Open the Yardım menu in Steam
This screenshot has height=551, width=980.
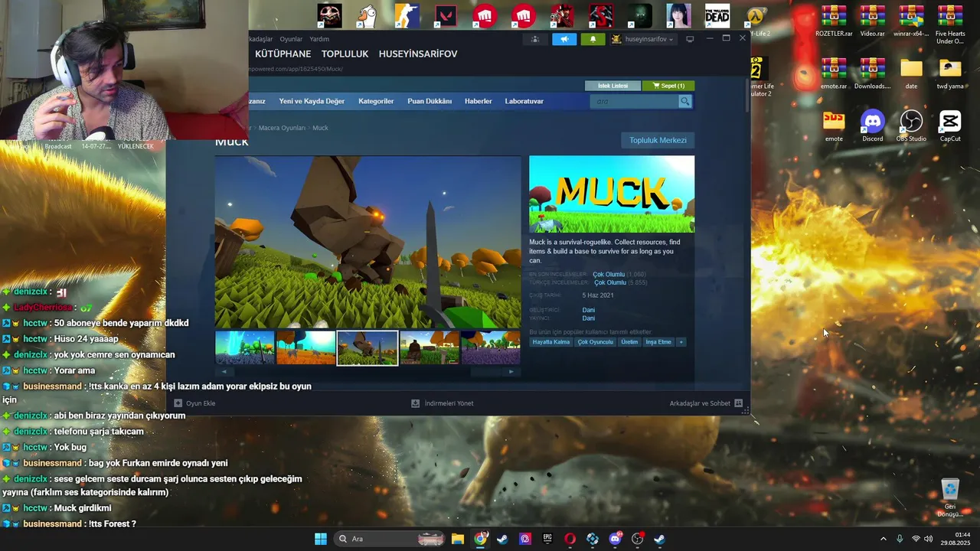pos(319,39)
